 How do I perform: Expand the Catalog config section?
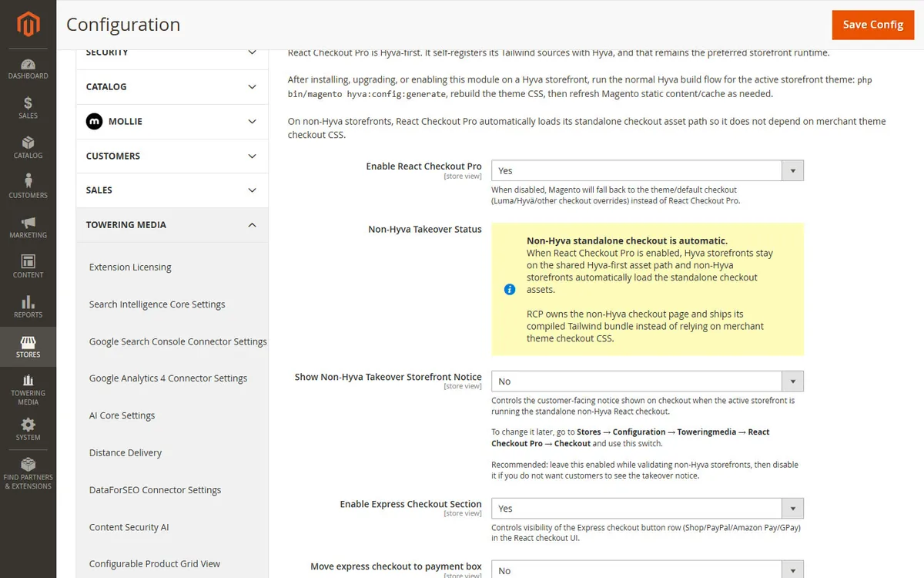172,87
